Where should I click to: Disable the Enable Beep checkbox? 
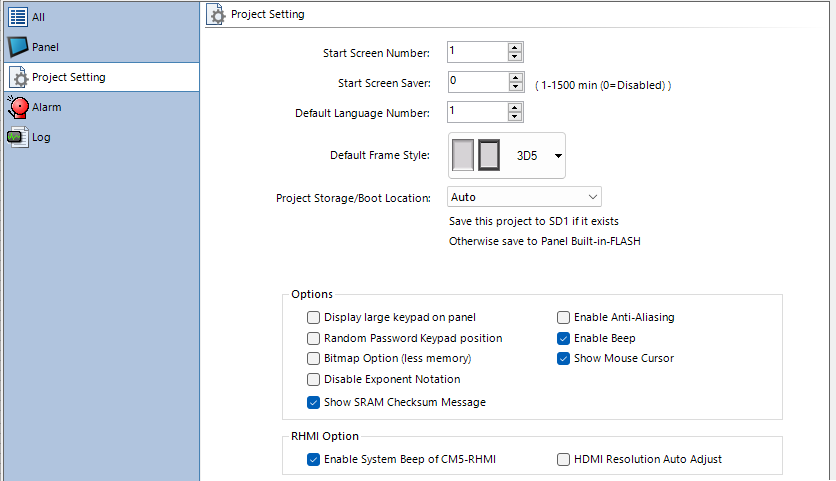click(x=564, y=338)
